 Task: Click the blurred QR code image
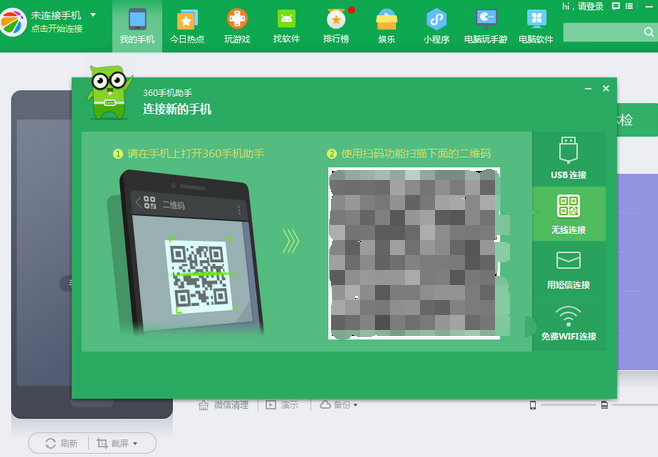(414, 253)
